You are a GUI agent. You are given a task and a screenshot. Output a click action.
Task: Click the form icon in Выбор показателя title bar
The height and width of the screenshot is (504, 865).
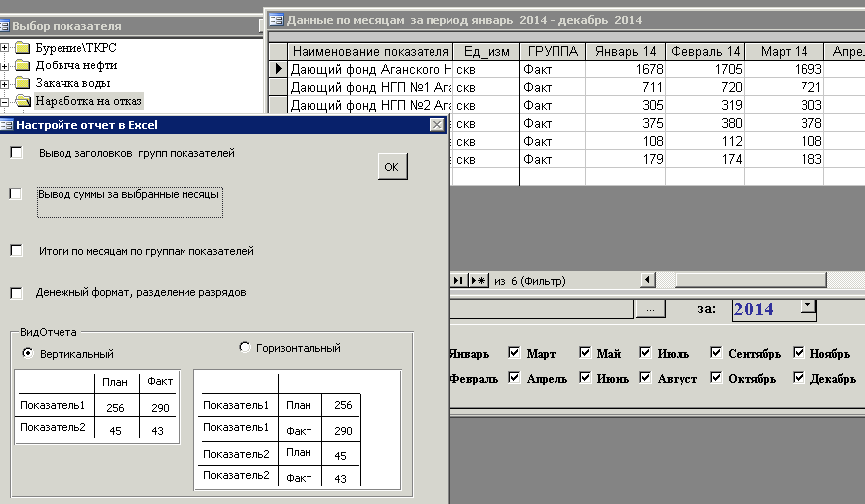point(4,26)
